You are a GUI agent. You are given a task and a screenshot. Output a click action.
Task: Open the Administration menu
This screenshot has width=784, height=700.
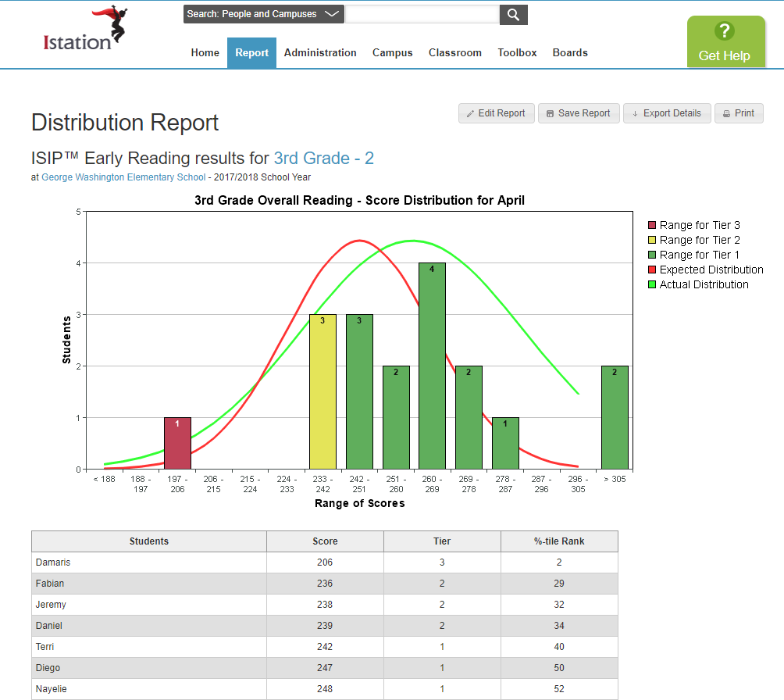point(320,53)
